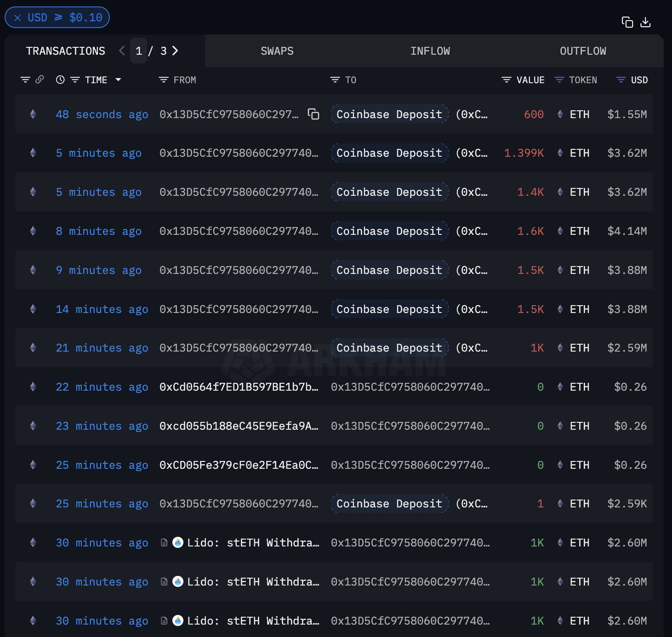Open TIME sort dropdown arrow
Image resolution: width=672 pixels, height=637 pixels.
118,80
